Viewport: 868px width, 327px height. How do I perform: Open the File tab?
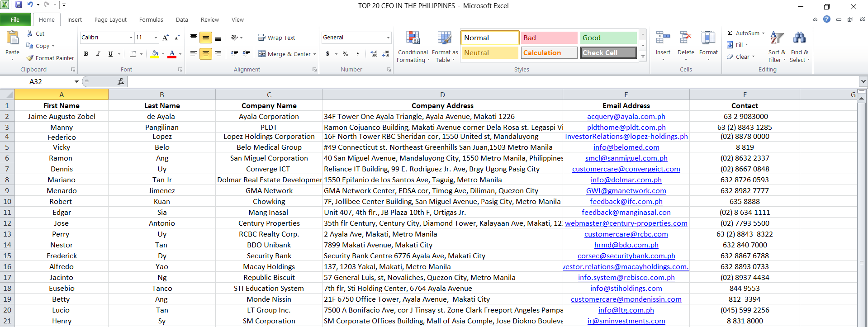point(15,19)
